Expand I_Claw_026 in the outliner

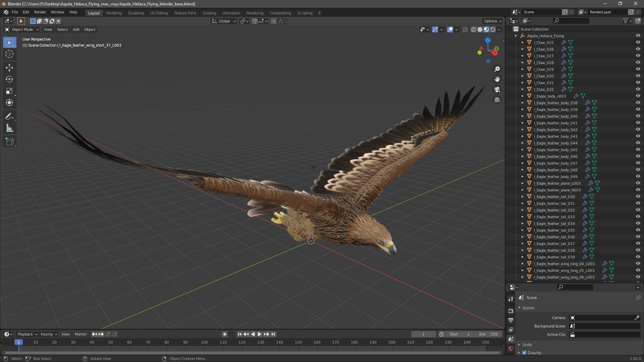(522, 49)
